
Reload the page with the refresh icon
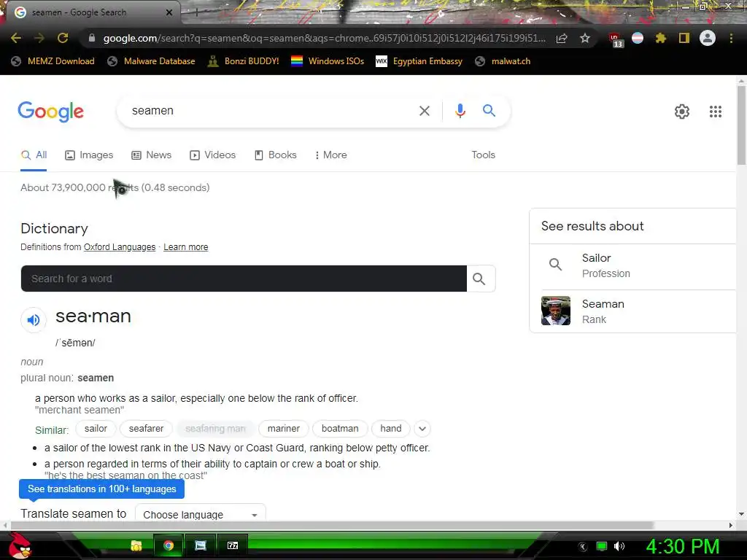pyautogui.click(x=63, y=38)
